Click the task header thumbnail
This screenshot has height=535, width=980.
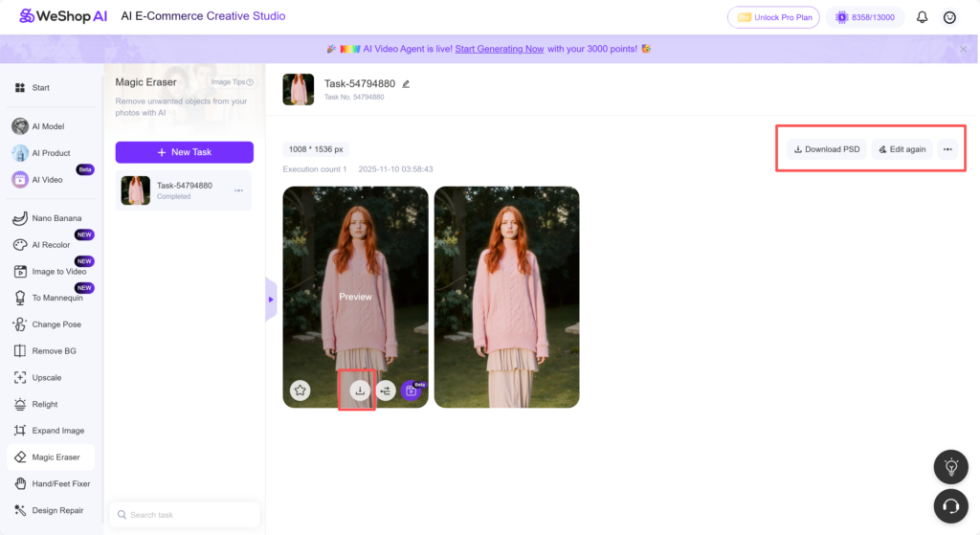299,89
